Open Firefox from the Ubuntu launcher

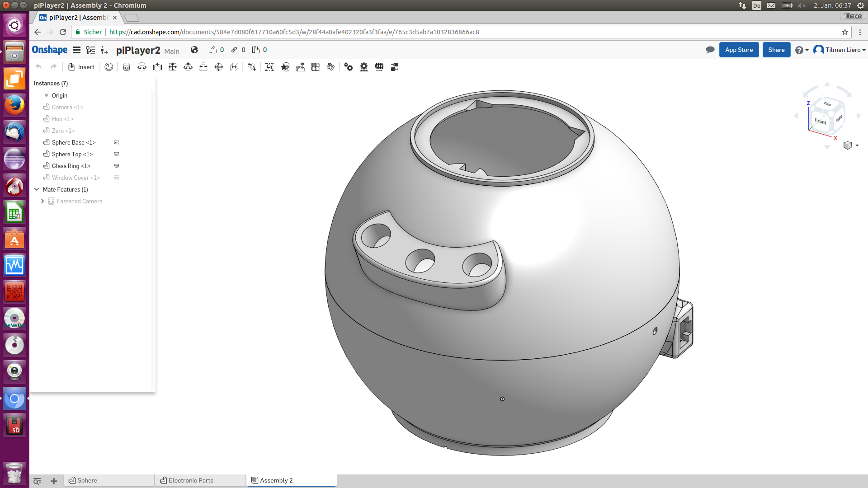(x=14, y=105)
